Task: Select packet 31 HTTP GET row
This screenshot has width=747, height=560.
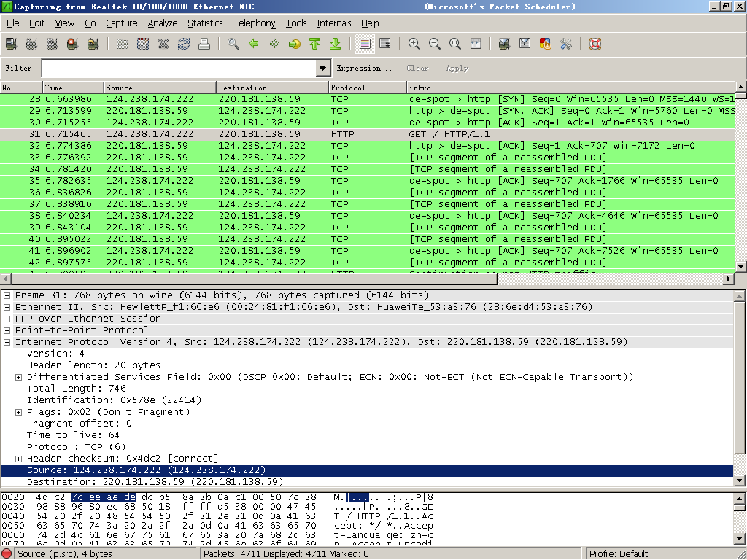Action: point(368,134)
